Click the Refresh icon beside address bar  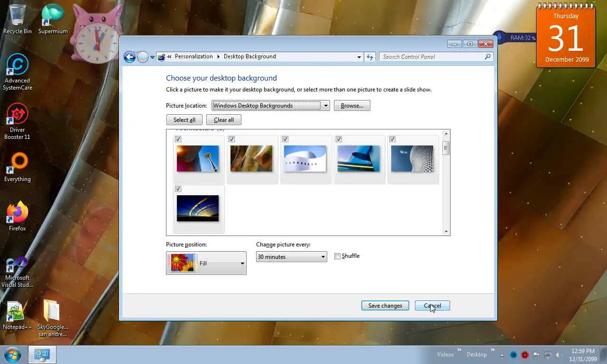pyautogui.click(x=370, y=57)
